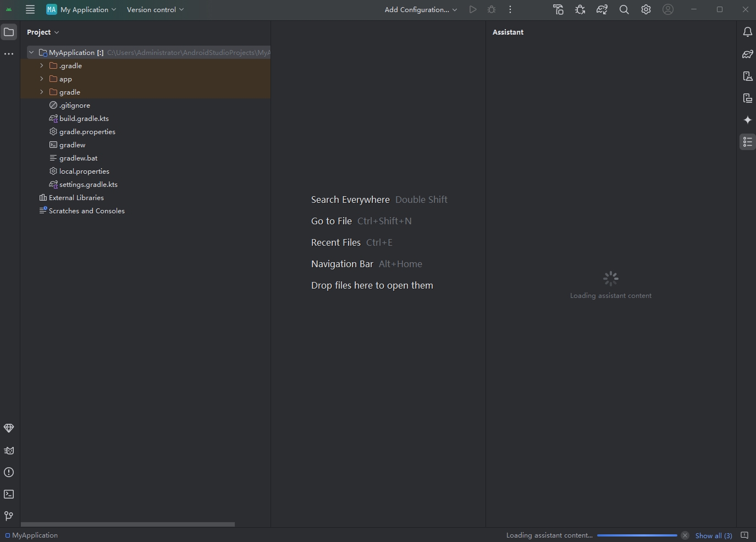Open the Terminal tool window
The image size is (756, 542).
(x=8, y=494)
